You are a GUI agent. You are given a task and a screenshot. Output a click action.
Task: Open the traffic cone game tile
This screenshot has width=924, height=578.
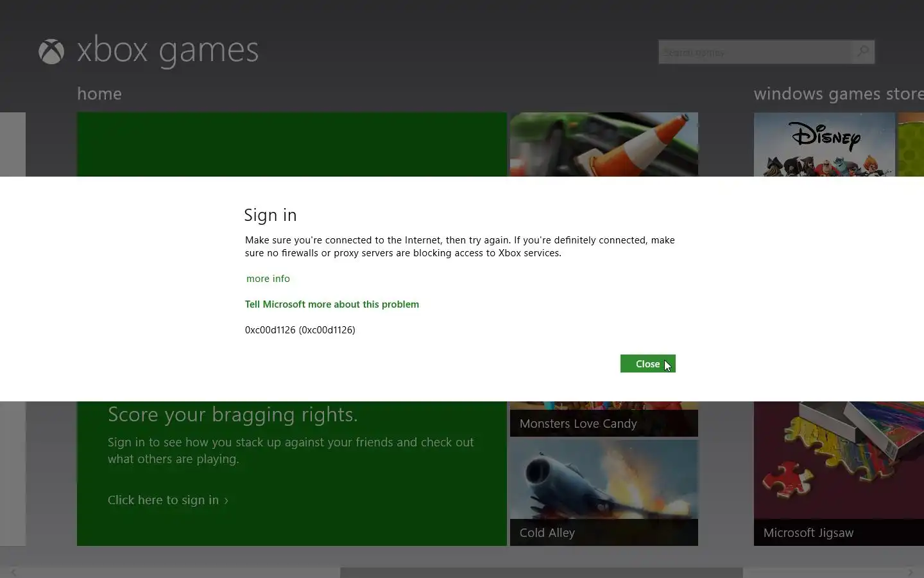click(x=604, y=144)
